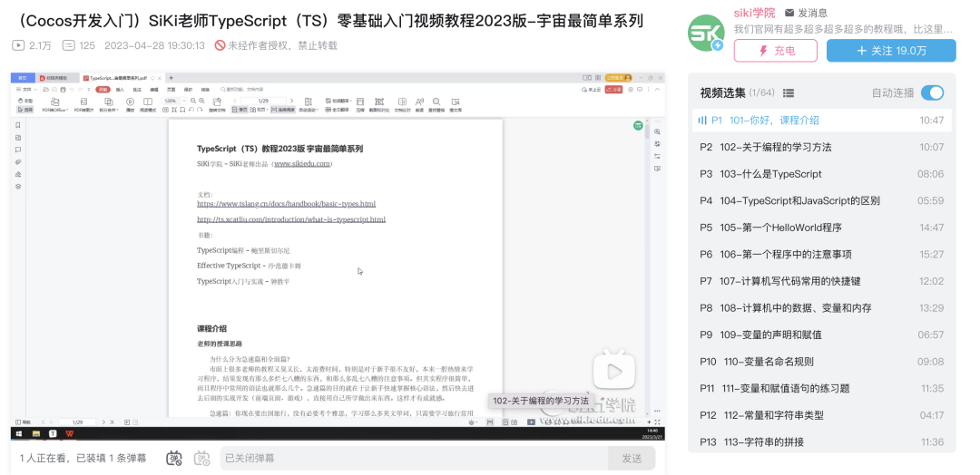In the video, open WPS 首页 tab
This screenshot has width=980, height=475.
coord(23,78)
